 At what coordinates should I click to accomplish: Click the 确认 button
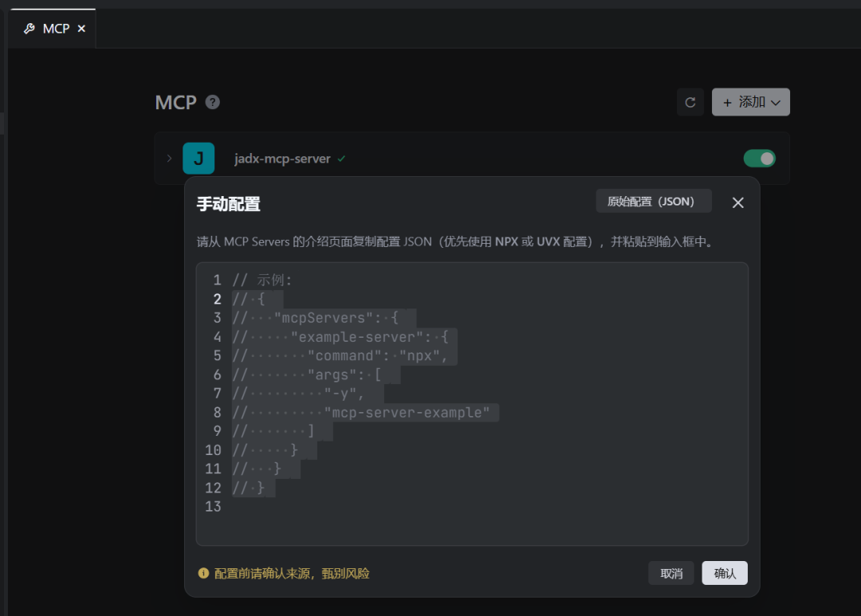click(724, 573)
